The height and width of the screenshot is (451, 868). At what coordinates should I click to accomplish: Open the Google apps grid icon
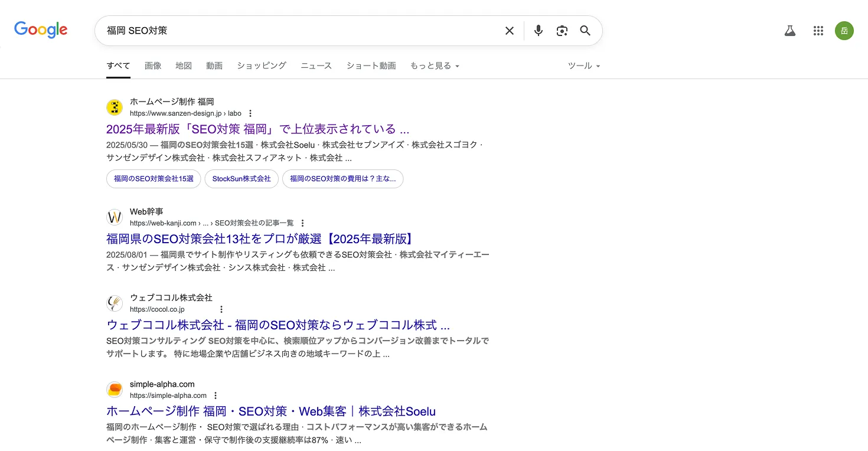pyautogui.click(x=818, y=31)
